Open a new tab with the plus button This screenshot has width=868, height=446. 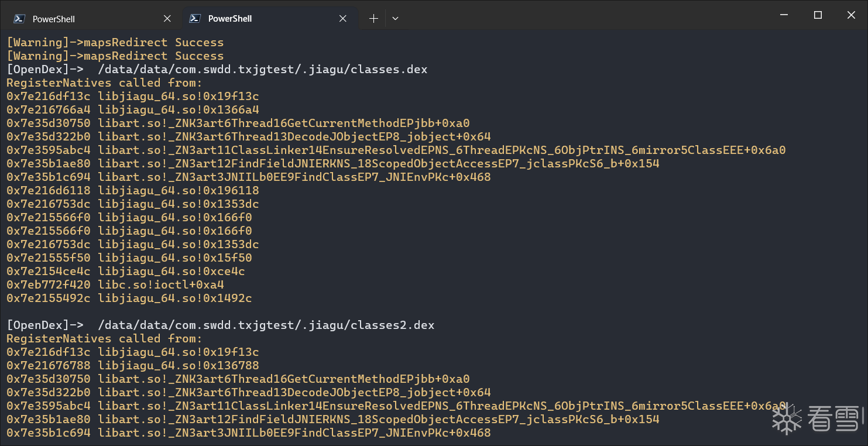click(373, 19)
